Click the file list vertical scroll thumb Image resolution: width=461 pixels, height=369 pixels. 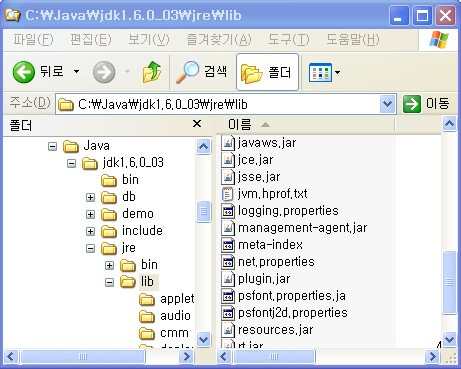(x=449, y=282)
